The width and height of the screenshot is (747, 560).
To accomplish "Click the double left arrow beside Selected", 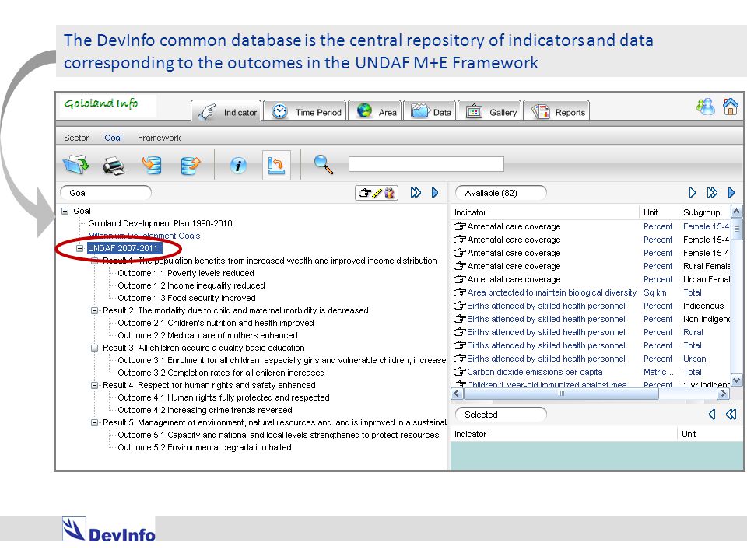I will (731, 415).
